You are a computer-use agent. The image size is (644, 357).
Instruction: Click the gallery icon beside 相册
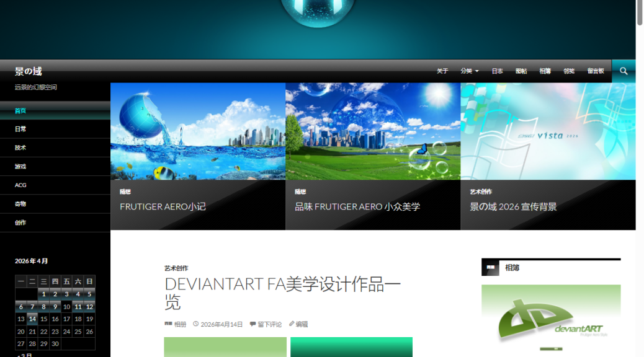pyautogui.click(x=168, y=324)
